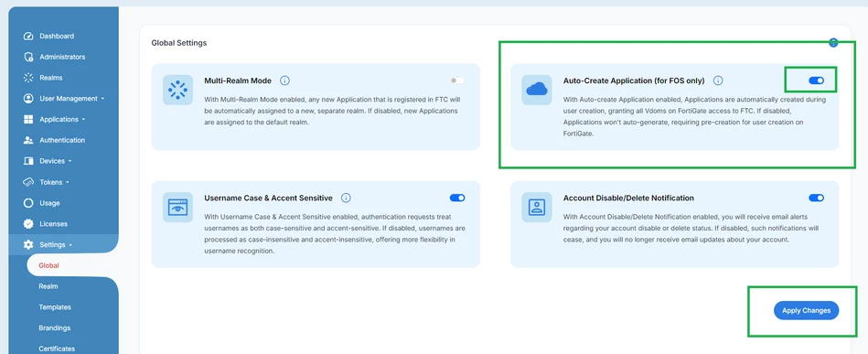Screen dimensions: 868x354
Task: Click the eye icon for Username Case card
Action: coord(177,208)
